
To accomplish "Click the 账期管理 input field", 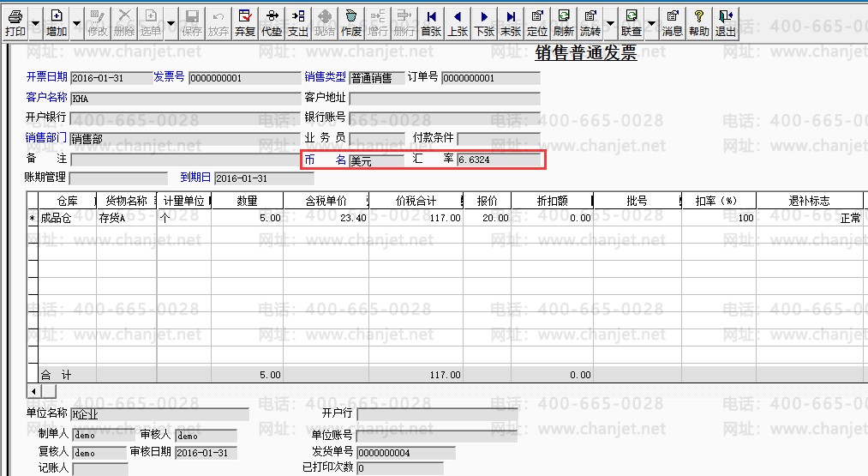I will pos(118,178).
